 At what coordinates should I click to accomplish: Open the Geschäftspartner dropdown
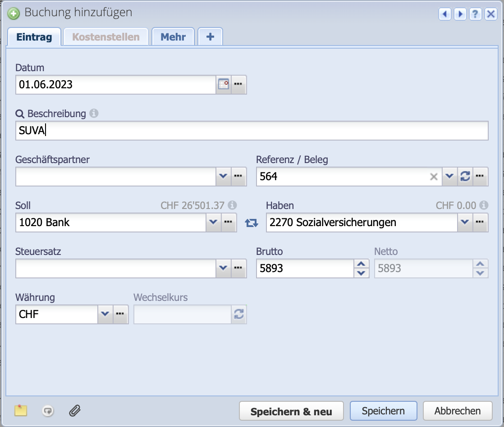click(223, 177)
